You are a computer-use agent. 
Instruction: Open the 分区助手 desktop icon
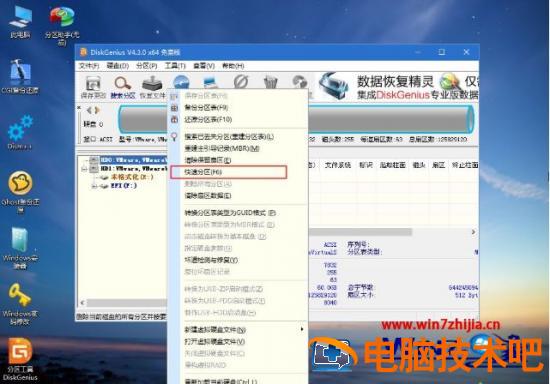click(62, 25)
